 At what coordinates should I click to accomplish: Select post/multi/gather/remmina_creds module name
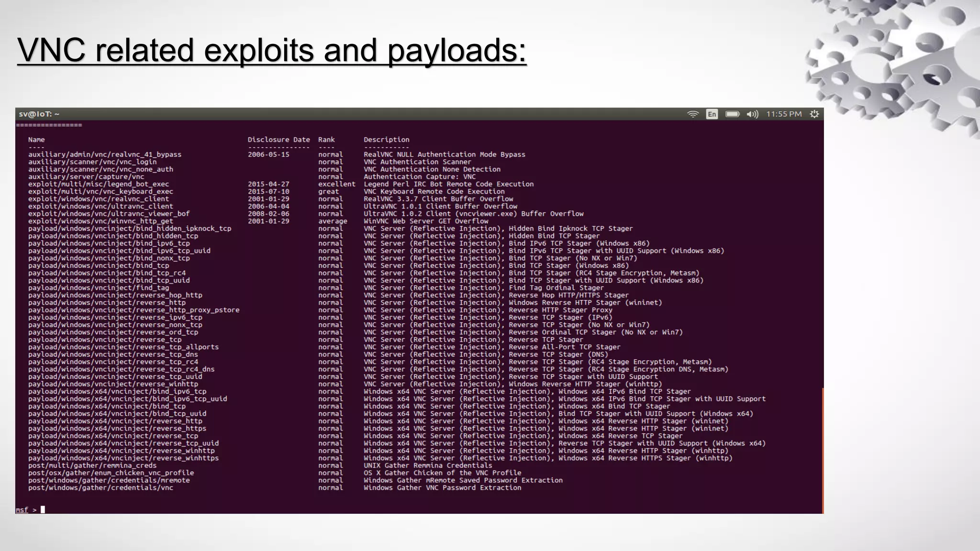(92, 465)
